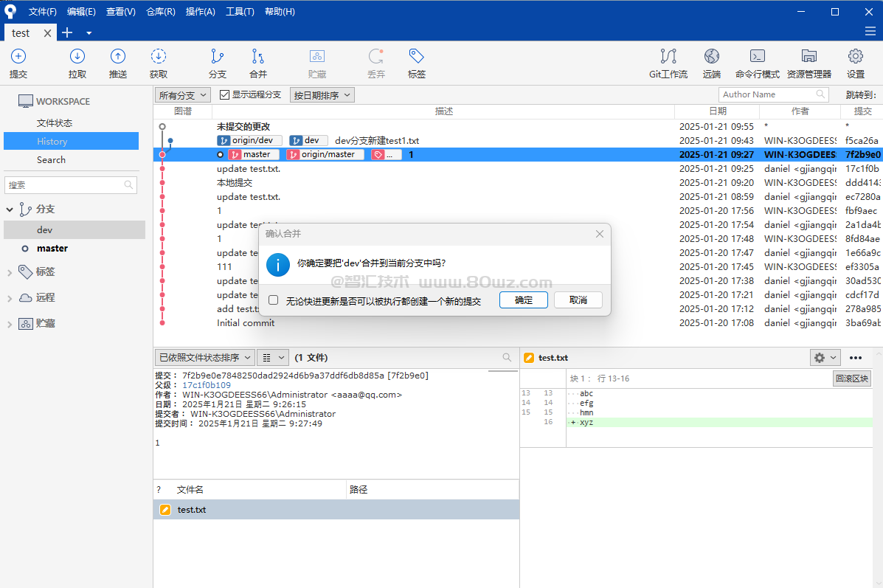Expand the 远程 section in sidebar
The height and width of the screenshot is (588, 883).
tap(10, 298)
